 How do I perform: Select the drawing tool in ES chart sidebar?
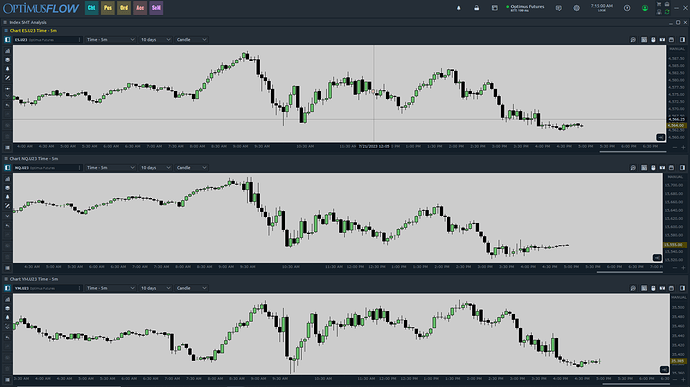tap(7, 78)
